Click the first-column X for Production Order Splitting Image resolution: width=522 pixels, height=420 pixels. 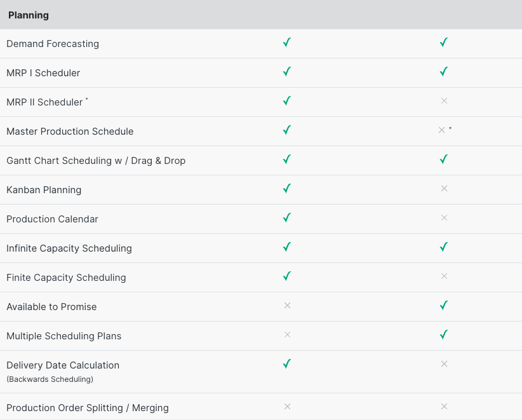287,407
